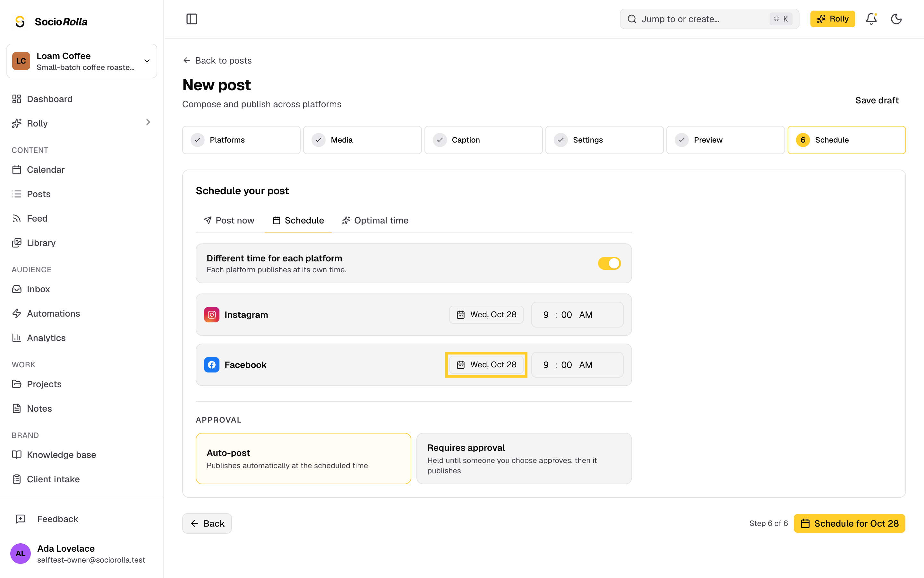This screenshot has width=924, height=578.
Task: Open the Instagram date picker
Action: click(486, 315)
